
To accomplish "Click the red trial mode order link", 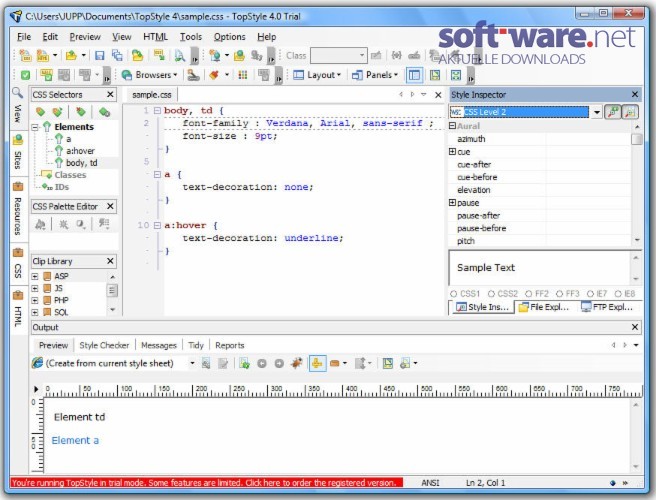I will coord(207,483).
